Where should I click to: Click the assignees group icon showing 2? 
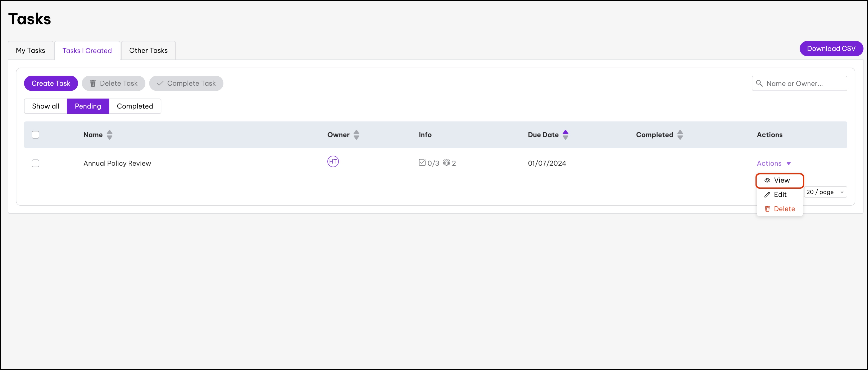tap(446, 163)
